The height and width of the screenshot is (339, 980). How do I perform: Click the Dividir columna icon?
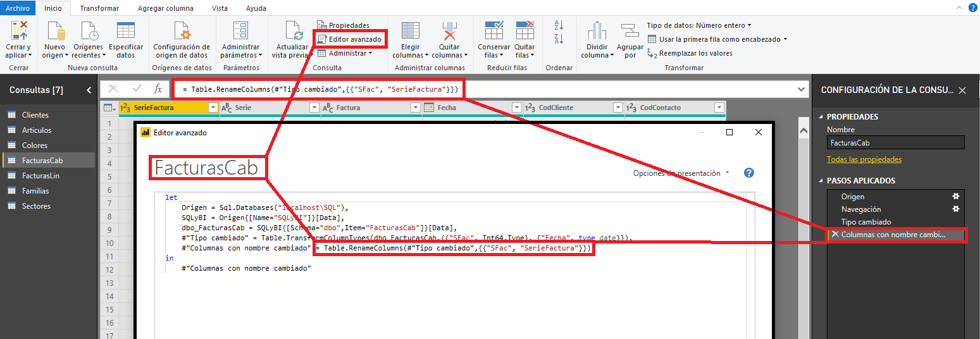597,32
